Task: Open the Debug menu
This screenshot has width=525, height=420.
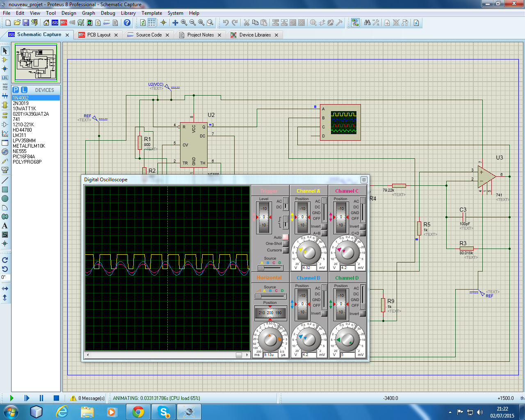Action: click(x=108, y=13)
